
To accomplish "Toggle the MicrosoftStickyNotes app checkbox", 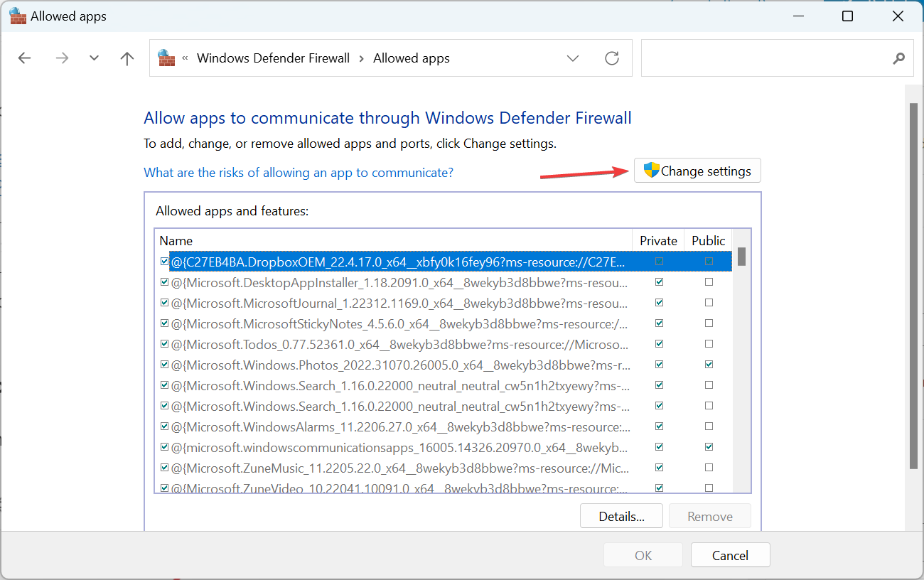I will pyautogui.click(x=165, y=323).
